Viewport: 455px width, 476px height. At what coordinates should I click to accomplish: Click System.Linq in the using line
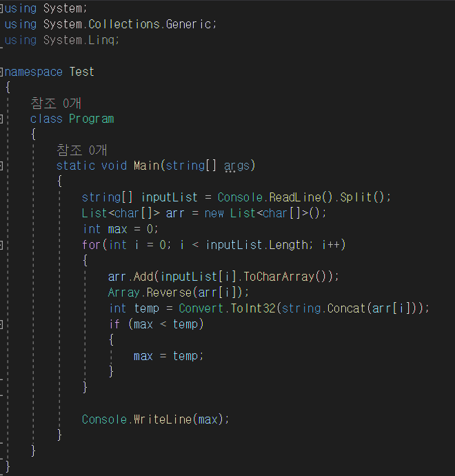[79, 41]
